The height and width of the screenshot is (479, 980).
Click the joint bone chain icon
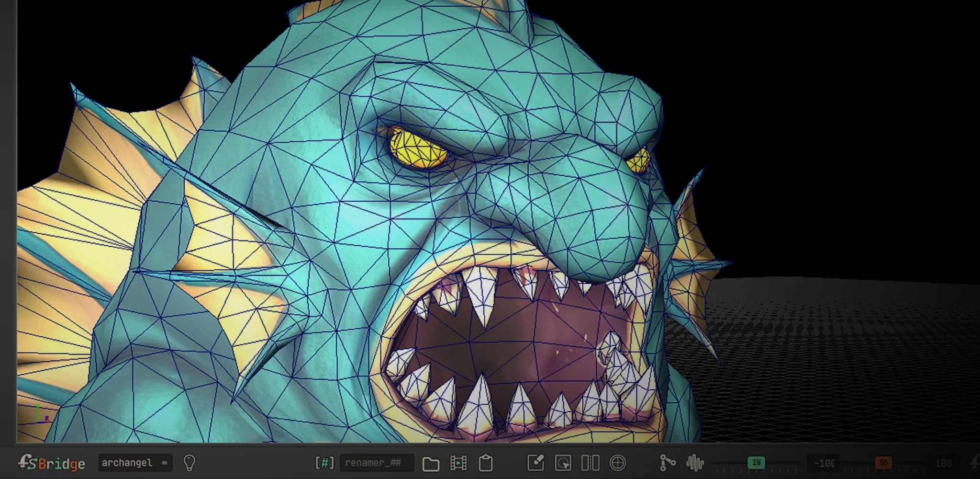[667, 462]
